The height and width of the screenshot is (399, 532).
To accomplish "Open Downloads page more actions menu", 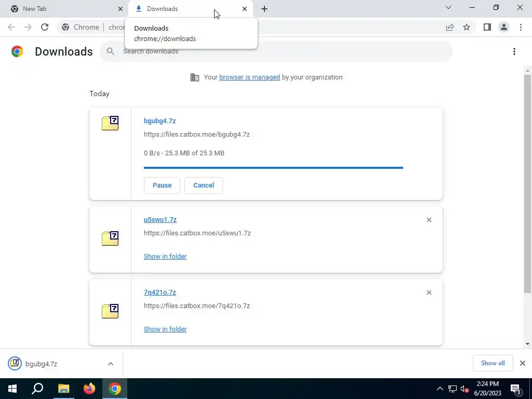I will coord(514,51).
